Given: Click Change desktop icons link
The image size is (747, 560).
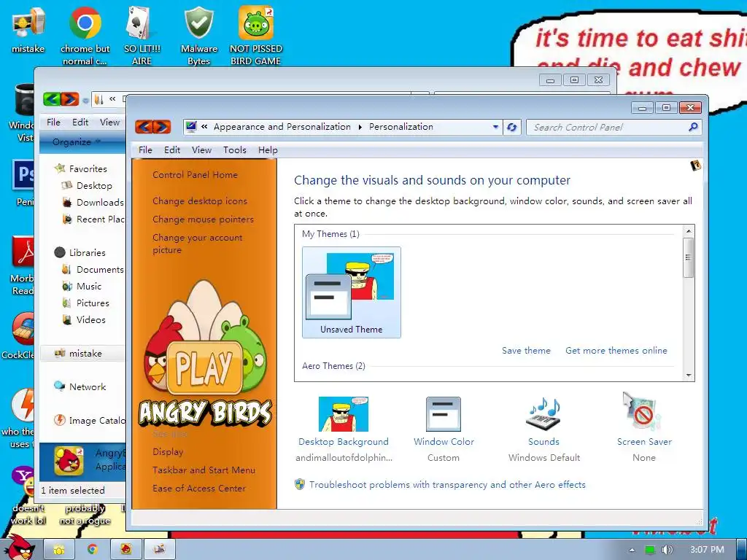Looking at the screenshot, I should point(200,201).
